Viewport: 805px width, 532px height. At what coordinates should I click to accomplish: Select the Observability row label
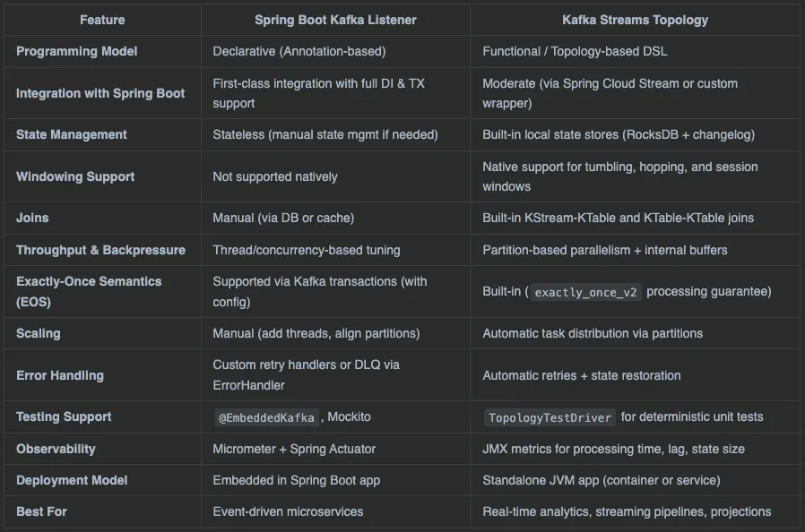point(56,449)
